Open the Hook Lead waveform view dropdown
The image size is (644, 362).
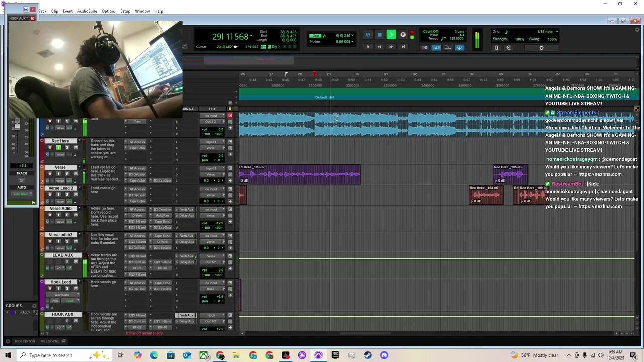[62, 295]
